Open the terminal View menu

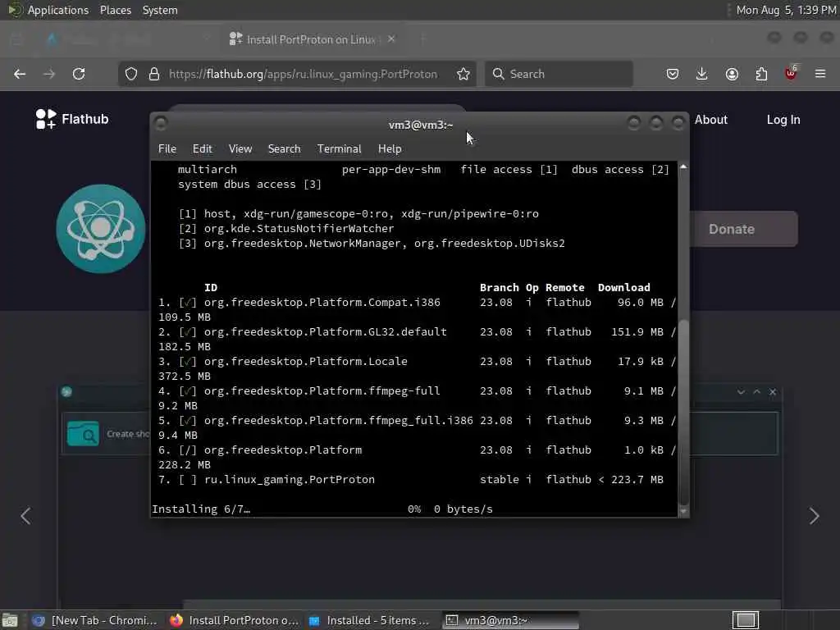coord(240,149)
